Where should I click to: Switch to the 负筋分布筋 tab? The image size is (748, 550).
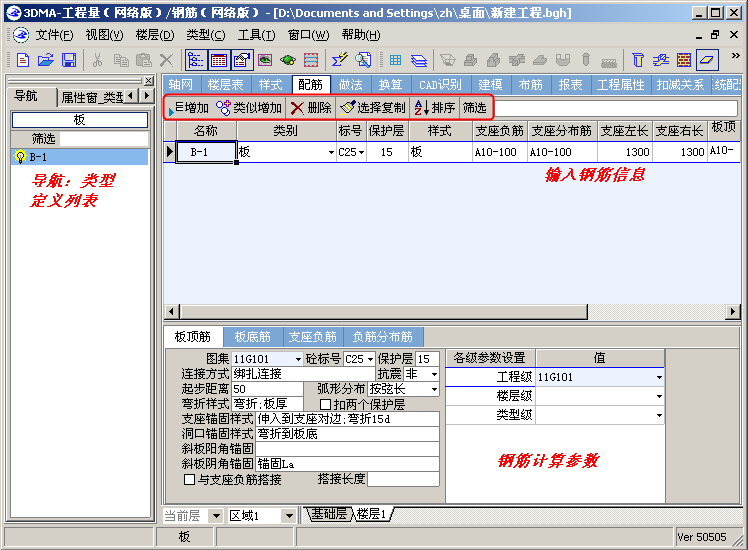point(382,337)
